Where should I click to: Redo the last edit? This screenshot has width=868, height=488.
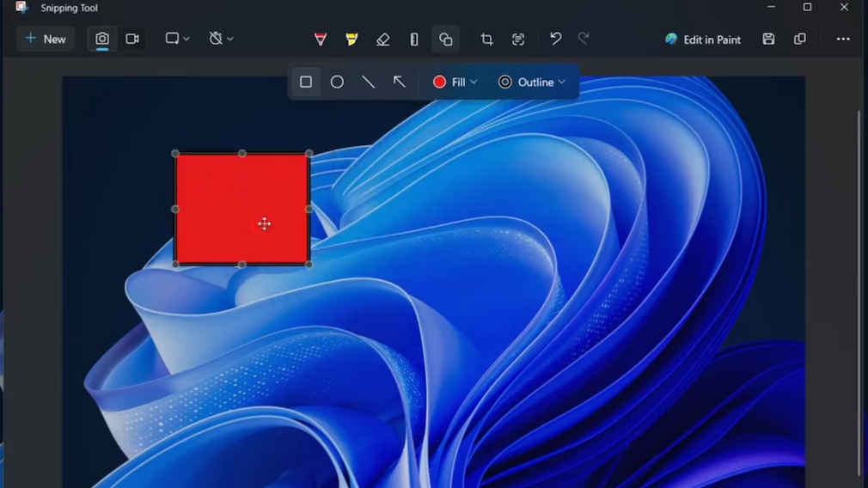pos(584,39)
